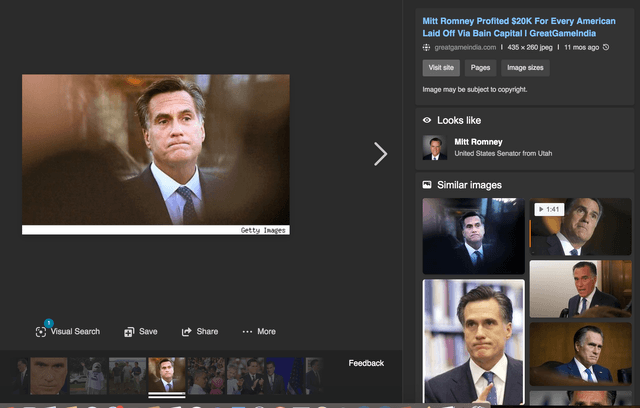This screenshot has width=640, height=408.
Task: Open the similar image of man in blue suit seated
Action: pos(580,354)
